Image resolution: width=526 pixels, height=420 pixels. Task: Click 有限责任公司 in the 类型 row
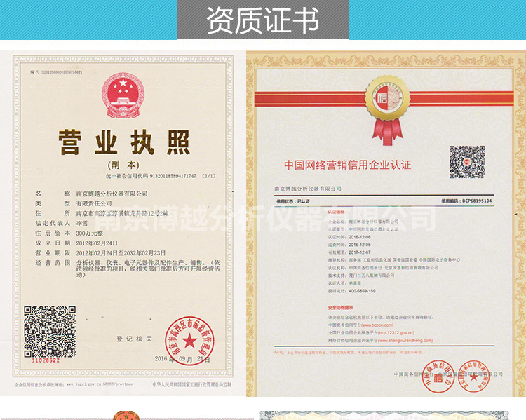coord(94,203)
